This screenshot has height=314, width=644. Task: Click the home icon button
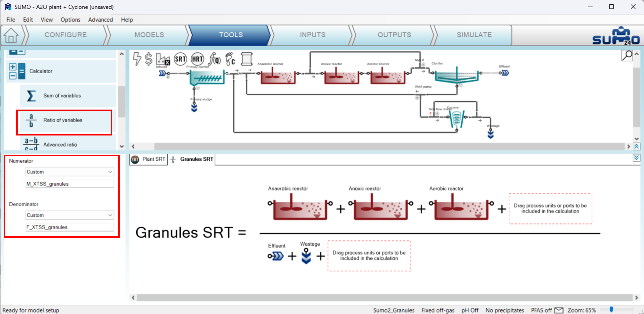click(x=11, y=35)
